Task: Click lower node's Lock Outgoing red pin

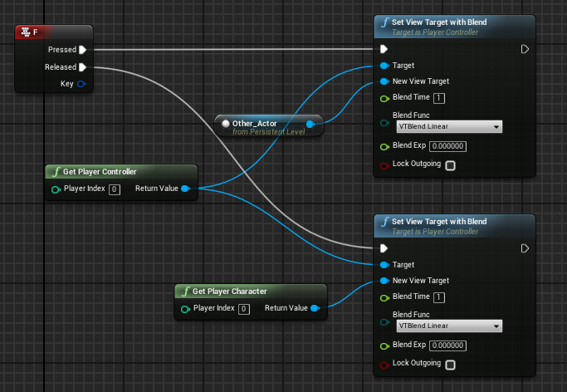Action: tap(384, 365)
